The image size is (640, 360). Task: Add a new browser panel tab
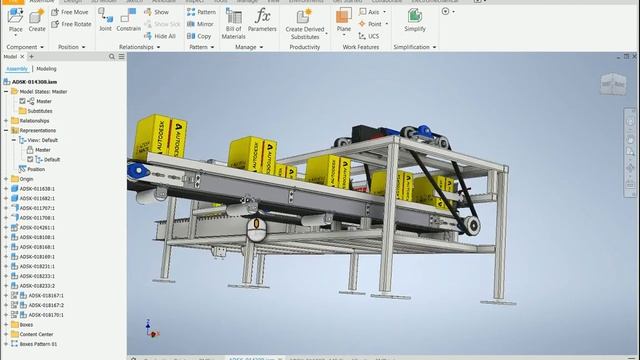pos(31,57)
